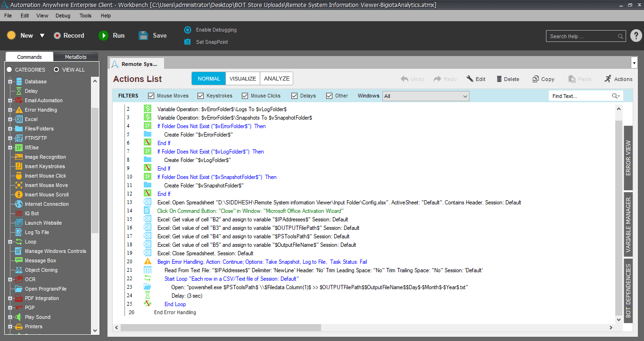Select Insert Mouse Click command icon

[19, 176]
